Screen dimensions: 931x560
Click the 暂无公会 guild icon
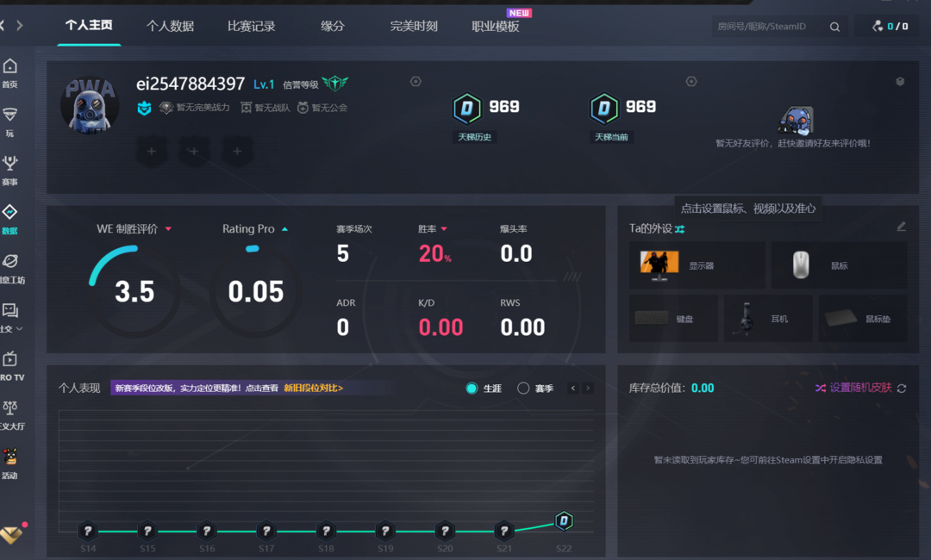pyautogui.click(x=303, y=108)
